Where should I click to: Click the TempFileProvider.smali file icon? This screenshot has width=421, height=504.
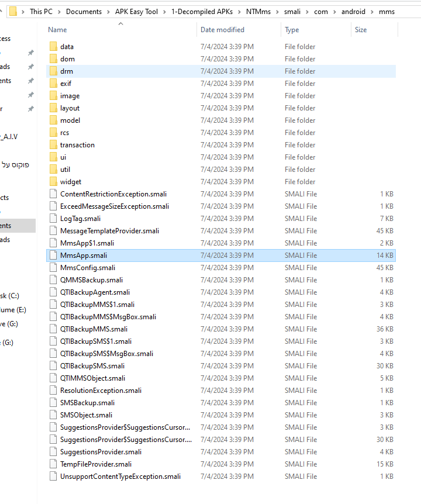click(53, 464)
